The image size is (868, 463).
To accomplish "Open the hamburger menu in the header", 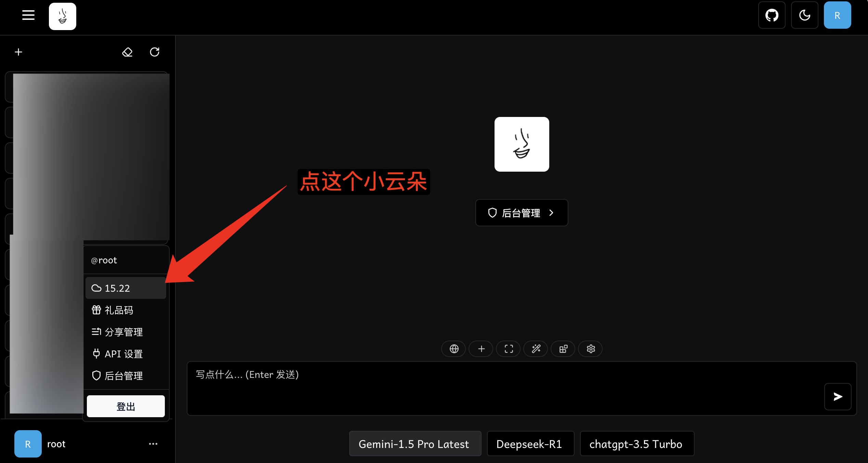I will click(x=28, y=15).
